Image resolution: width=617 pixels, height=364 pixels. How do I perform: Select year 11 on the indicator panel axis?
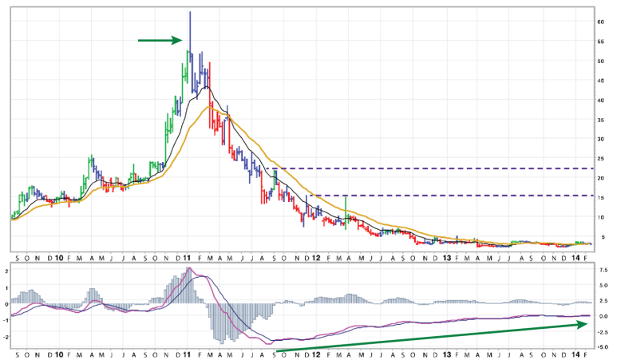187,354
